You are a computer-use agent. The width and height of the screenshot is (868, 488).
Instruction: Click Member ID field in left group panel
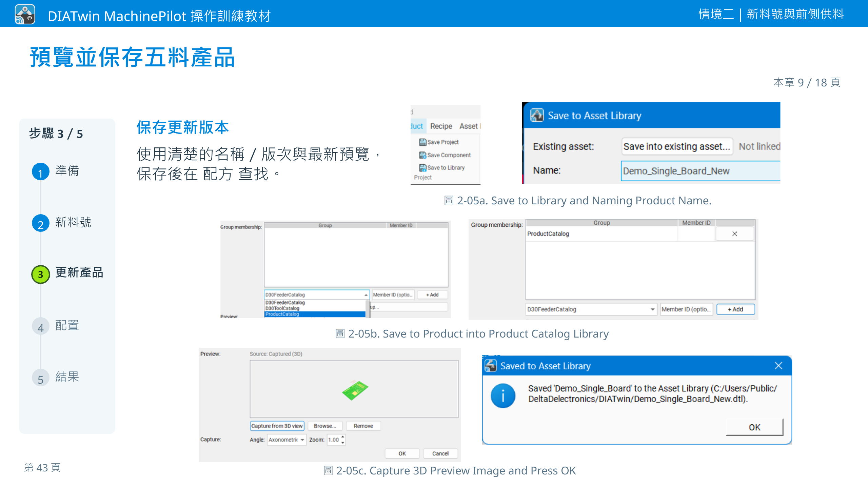[393, 295]
